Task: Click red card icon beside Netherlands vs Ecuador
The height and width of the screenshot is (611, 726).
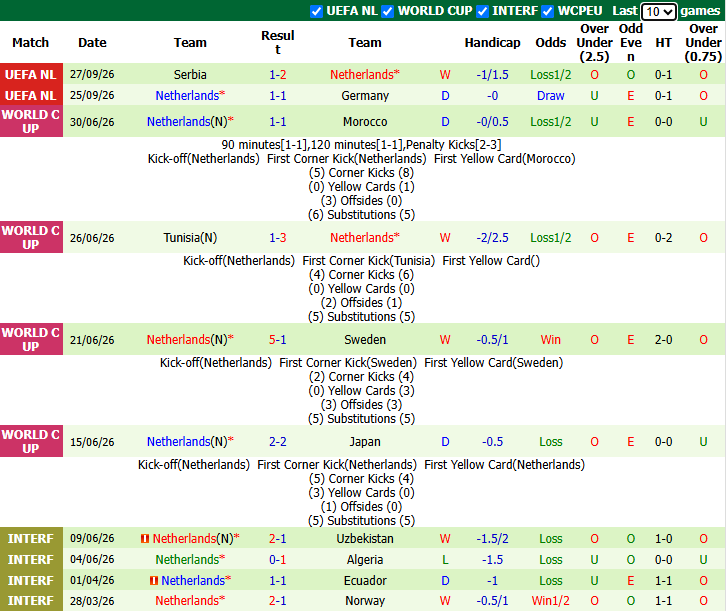Action: 154,580
